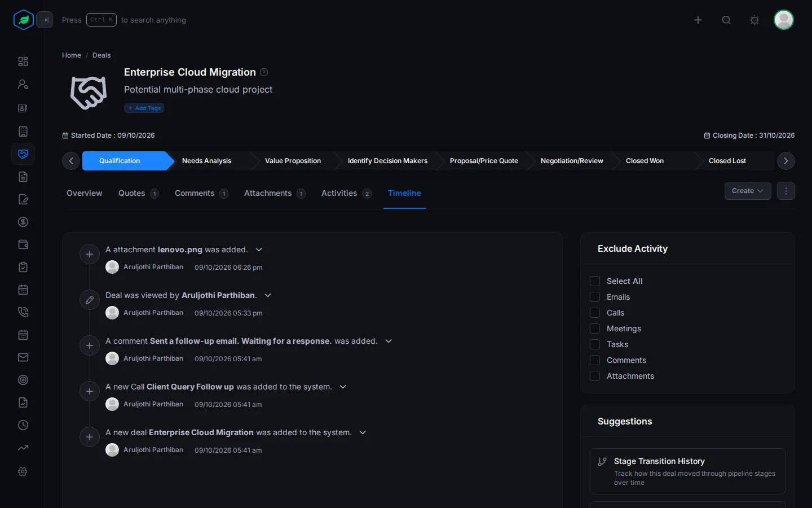The image size is (812, 508).
Task: Check the Select All checkbox
Action: (595, 281)
